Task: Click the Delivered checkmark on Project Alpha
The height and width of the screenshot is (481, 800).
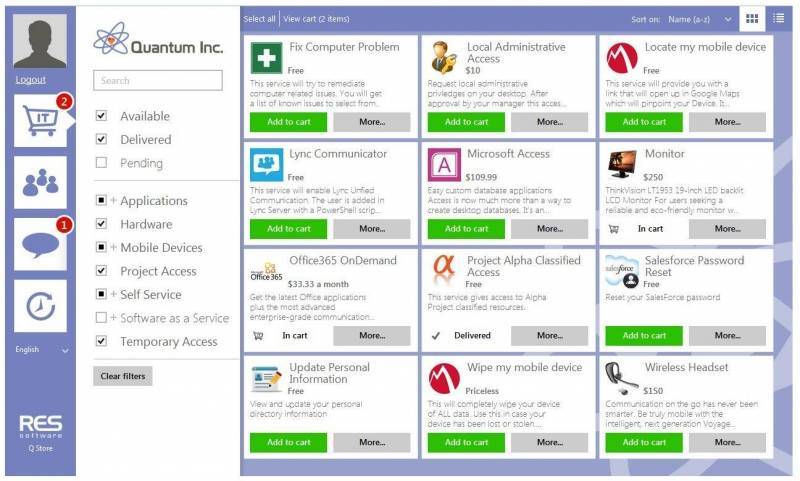Action: (x=436, y=336)
